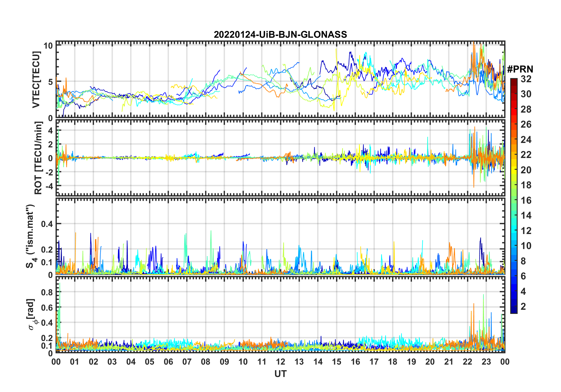
Task: Click the #PRN colorbar heading
Action: click(x=520, y=69)
